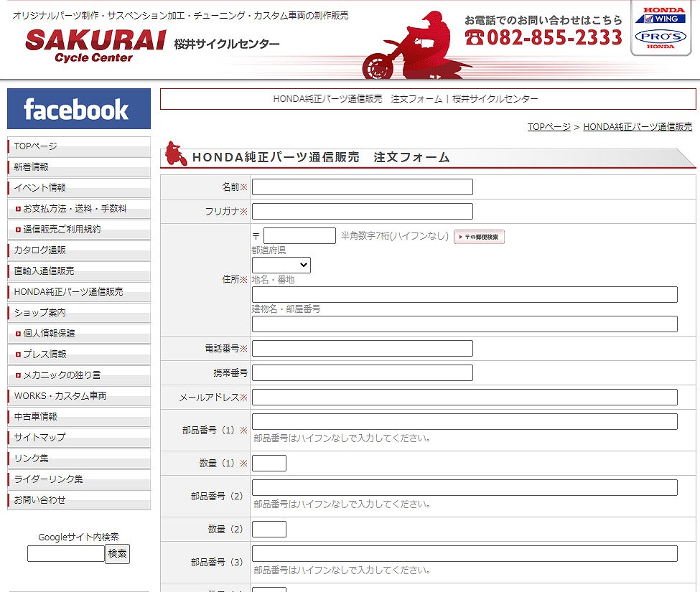Focus the フリガナ input field
Image resolution: width=700 pixels, height=592 pixels.
(363, 212)
